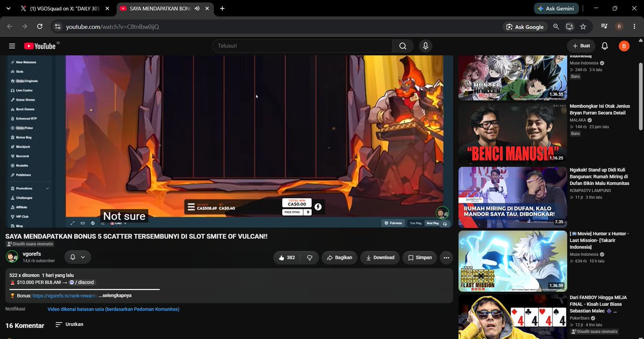Click the install or cast icon next to star
644x339 pixels.
(x=569, y=26)
